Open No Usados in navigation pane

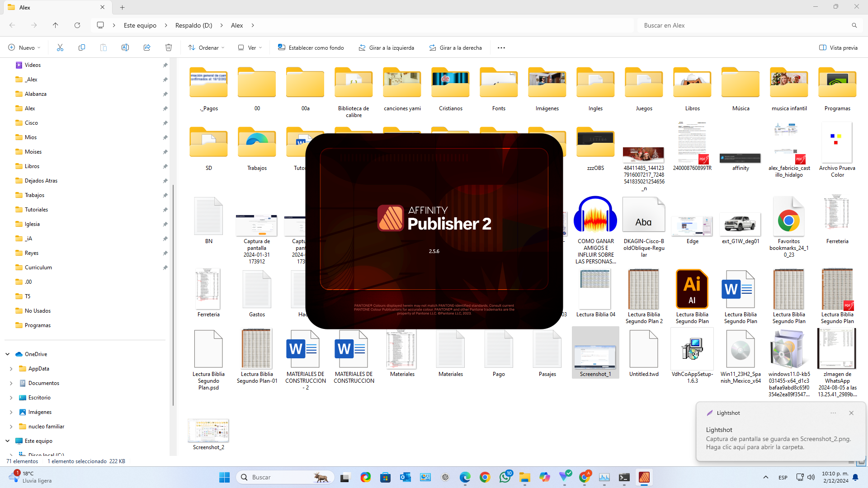coord(38,311)
